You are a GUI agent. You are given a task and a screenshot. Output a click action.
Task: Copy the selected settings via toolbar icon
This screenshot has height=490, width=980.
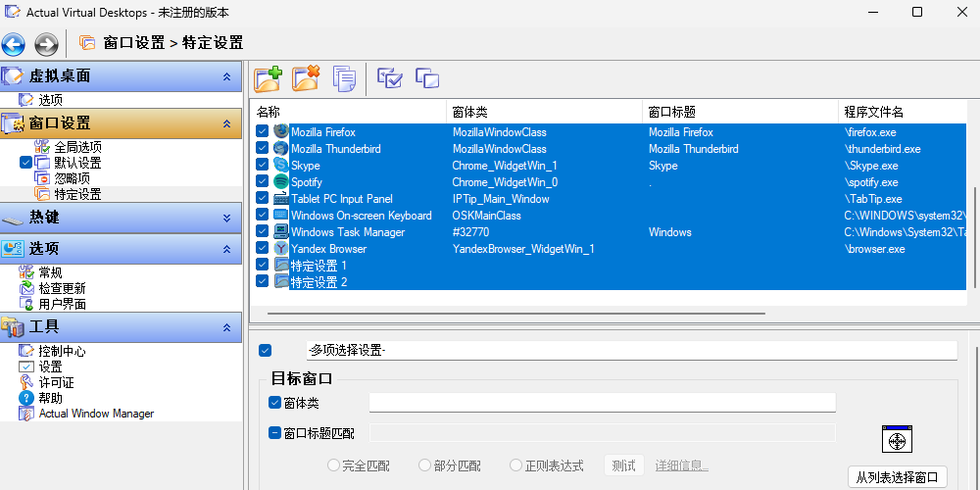click(344, 78)
